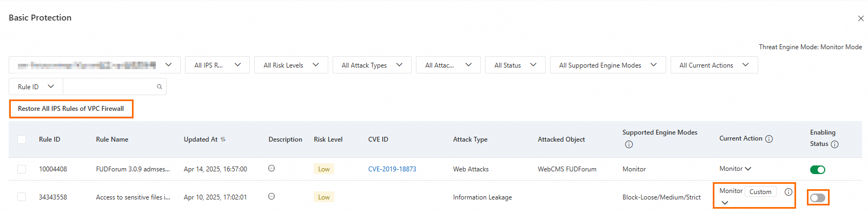The image size is (868, 213).
Task: Click the search magnifier icon in Rule ID field
Action: pos(160,86)
